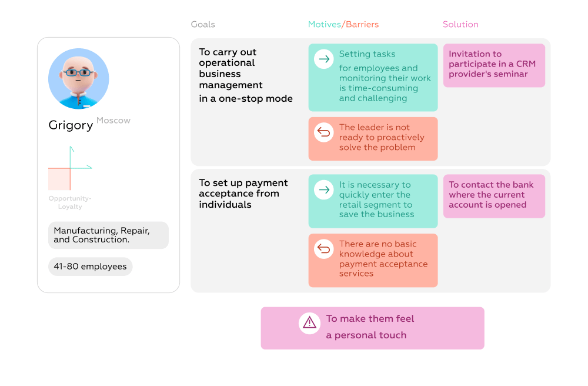
Task: Select the Motives header label
Action: coord(324,25)
